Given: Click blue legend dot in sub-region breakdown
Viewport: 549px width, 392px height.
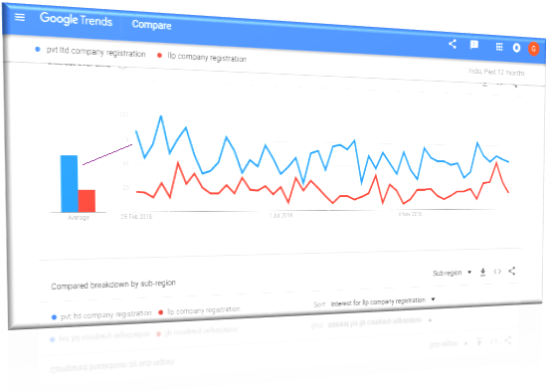Looking at the screenshot, I should pyautogui.click(x=54, y=317).
